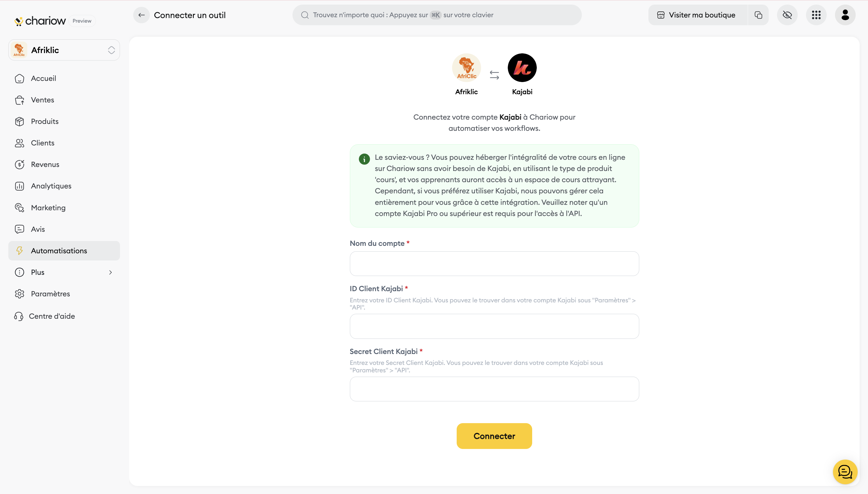Click the back arrow beside Connecter un outil
The width and height of the screenshot is (868, 494).
coord(142,15)
